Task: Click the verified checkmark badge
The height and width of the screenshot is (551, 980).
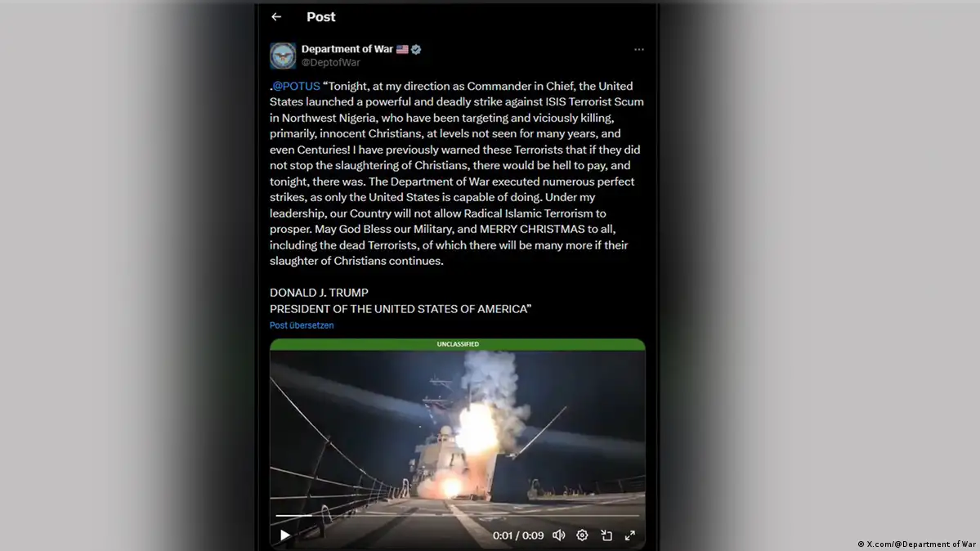Action: 416,49
